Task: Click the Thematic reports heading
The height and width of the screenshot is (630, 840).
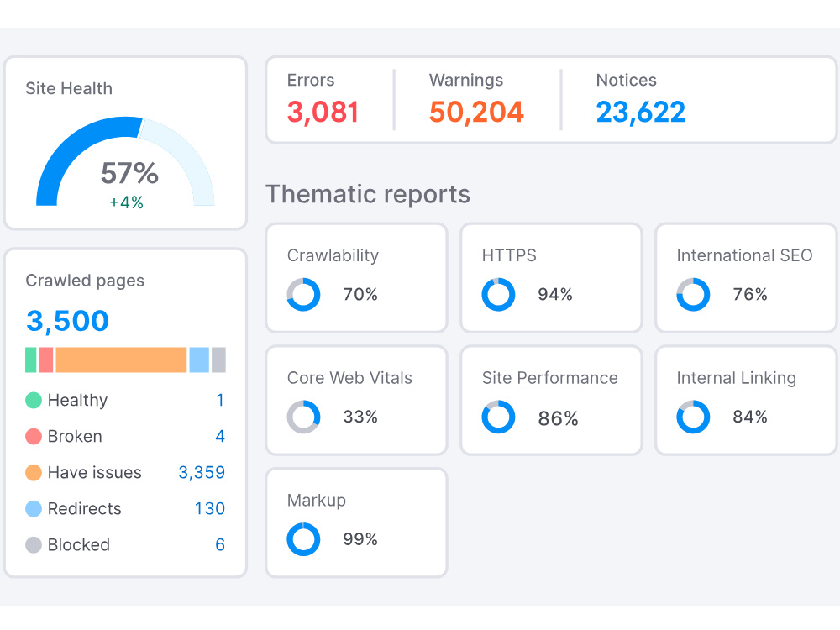Action: (368, 194)
